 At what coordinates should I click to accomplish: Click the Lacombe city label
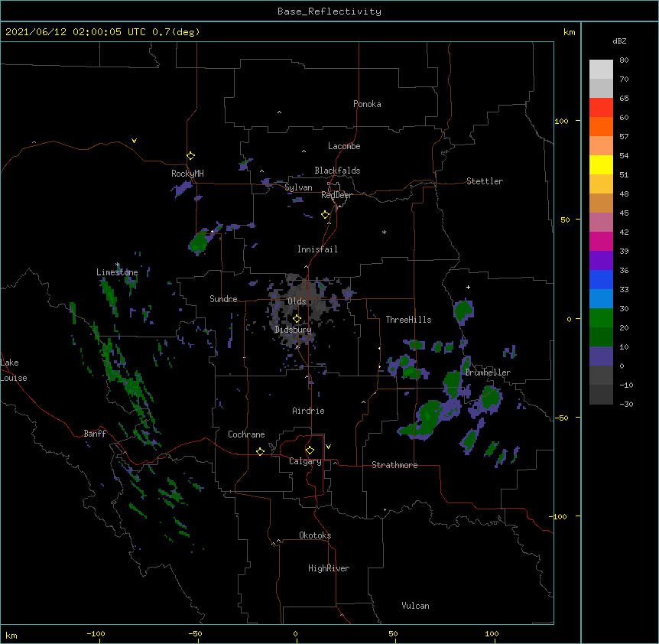coord(344,146)
